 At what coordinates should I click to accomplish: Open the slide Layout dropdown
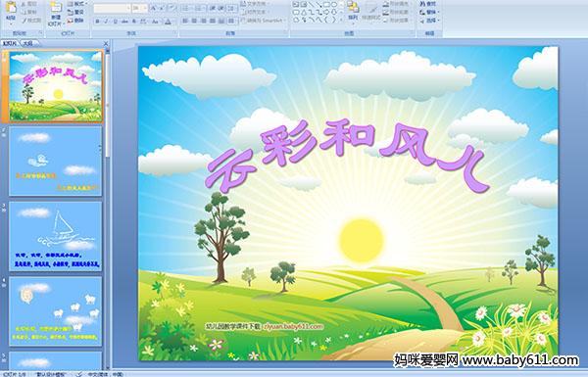[76, 4]
